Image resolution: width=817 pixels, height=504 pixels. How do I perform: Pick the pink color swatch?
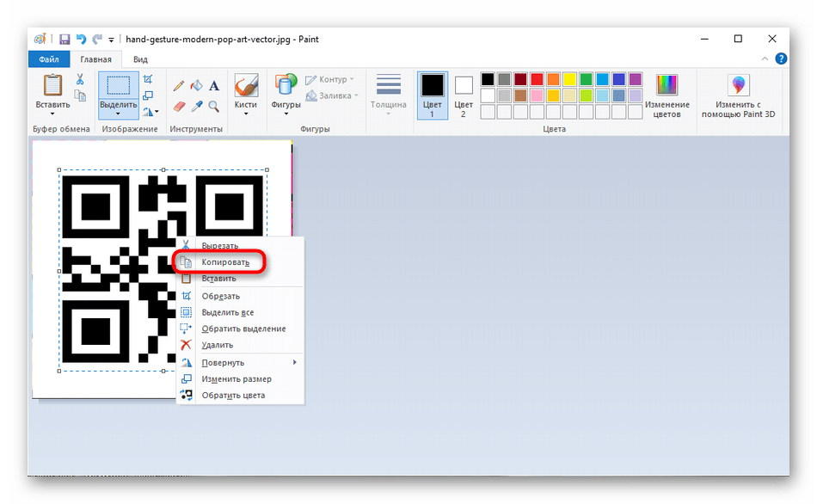537,95
